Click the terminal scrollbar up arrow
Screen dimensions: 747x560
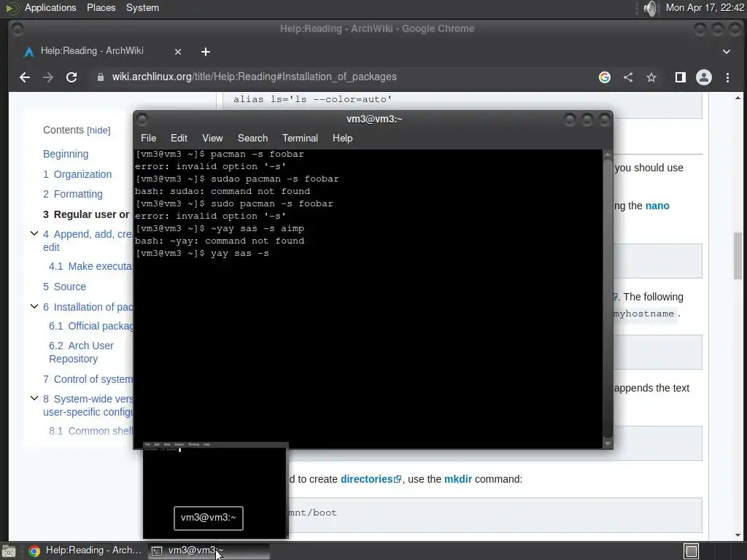608,155
